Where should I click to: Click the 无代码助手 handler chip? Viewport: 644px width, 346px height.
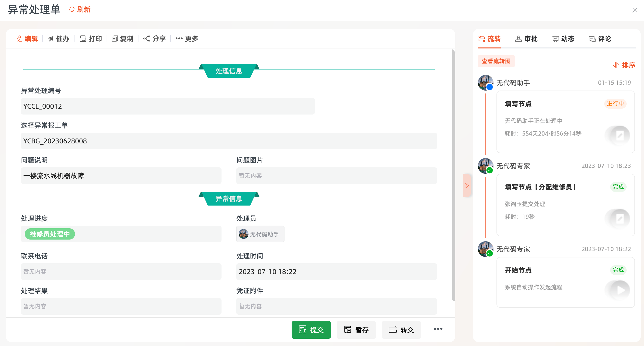(x=260, y=234)
